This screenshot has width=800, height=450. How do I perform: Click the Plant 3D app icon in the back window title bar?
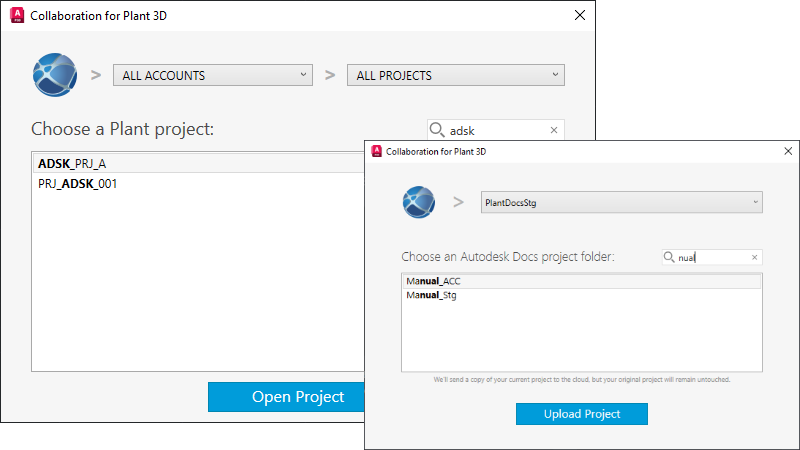click(17, 15)
